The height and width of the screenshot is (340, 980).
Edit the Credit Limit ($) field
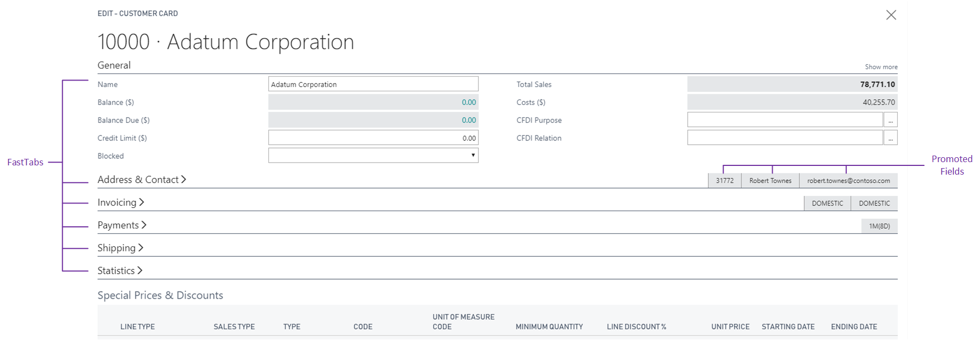click(373, 138)
